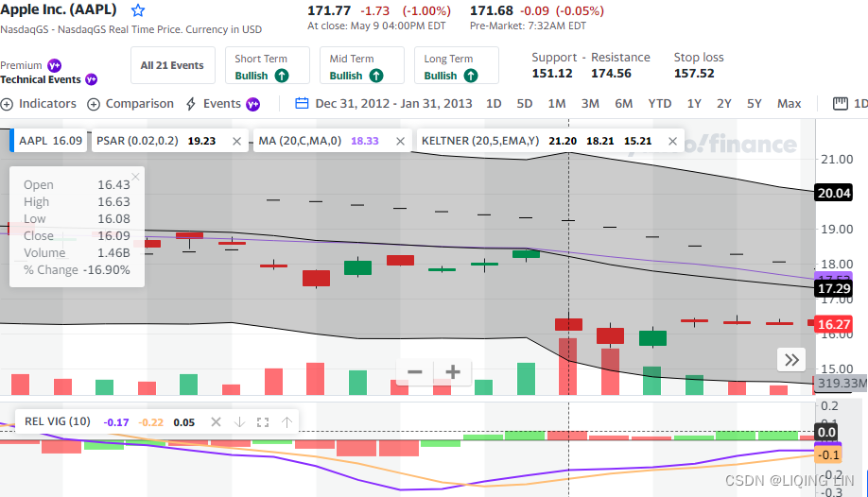Click pre-market price 171.68
The image size is (868, 497).
click(x=492, y=10)
